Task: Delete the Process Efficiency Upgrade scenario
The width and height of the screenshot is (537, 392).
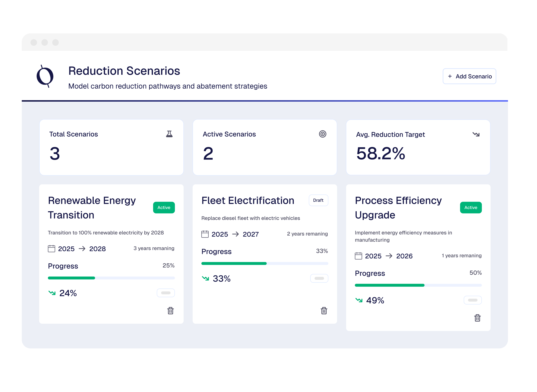Action: (477, 318)
